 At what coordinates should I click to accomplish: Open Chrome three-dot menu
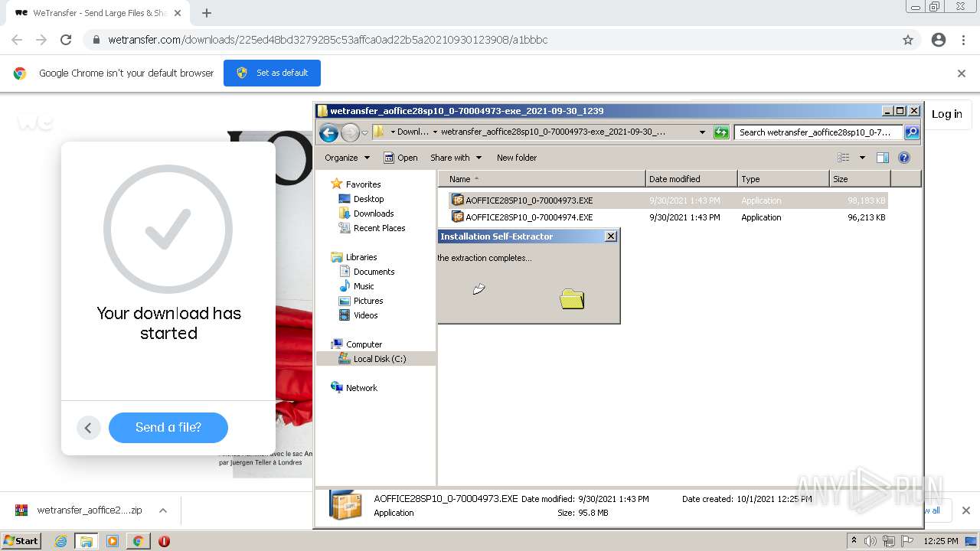pyautogui.click(x=963, y=40)
